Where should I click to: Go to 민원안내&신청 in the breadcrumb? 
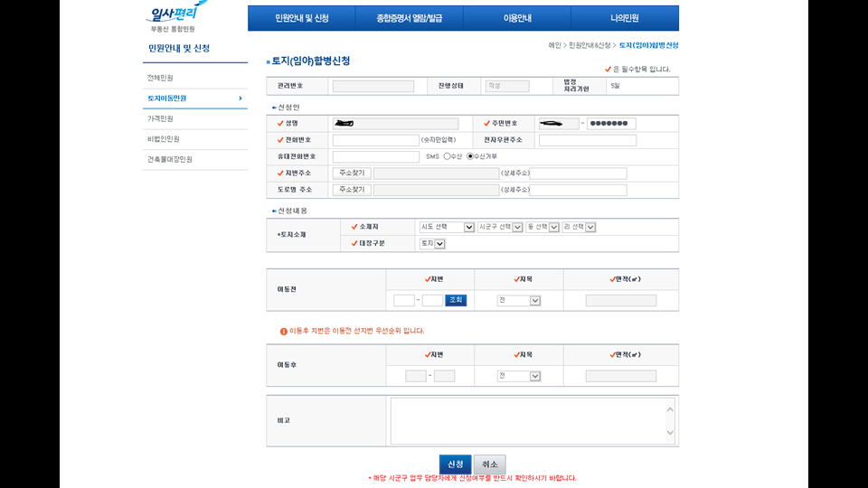tap(590, 45)
